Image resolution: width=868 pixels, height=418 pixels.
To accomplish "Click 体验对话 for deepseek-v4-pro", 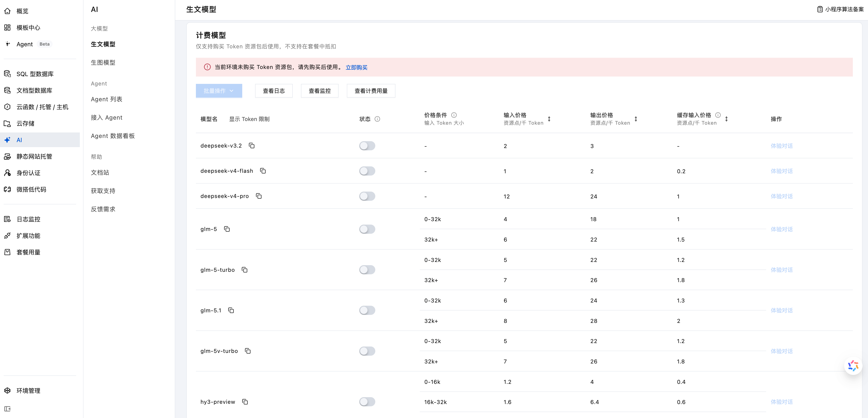I will pyautogui.click(x=782, y=196).
